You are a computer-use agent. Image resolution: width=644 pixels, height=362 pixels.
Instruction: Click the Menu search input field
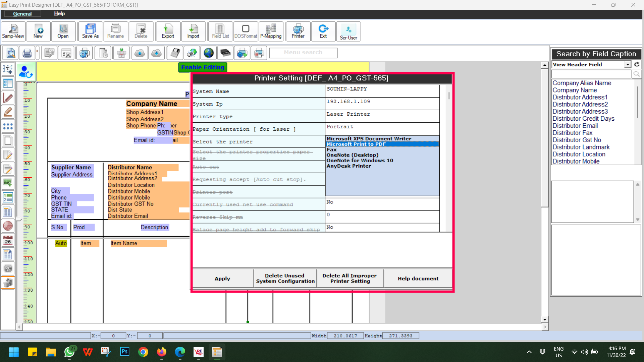click(x=303, y=53)
